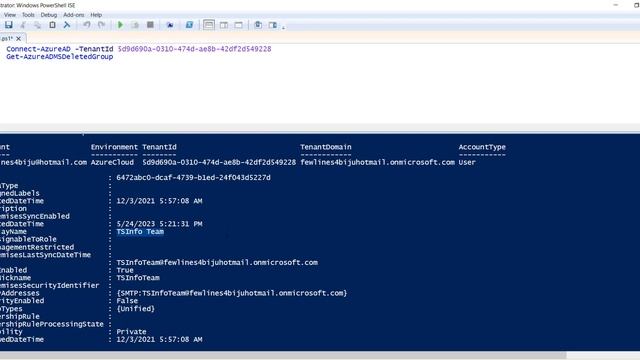Screen dimensions: 640x360
Task: Stop operation with the square stop icon
Action: pyautogui.click(x=150, y=25)
